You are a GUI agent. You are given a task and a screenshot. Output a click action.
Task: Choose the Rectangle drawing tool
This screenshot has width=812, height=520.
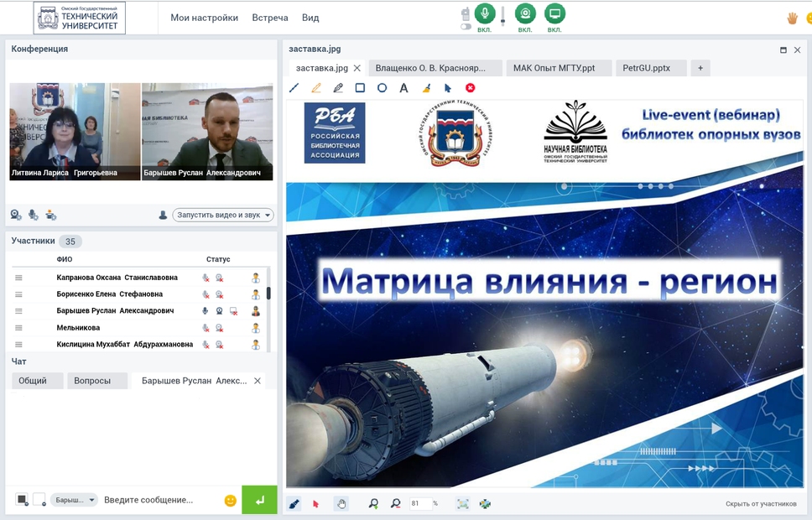(x=362, y=87)
